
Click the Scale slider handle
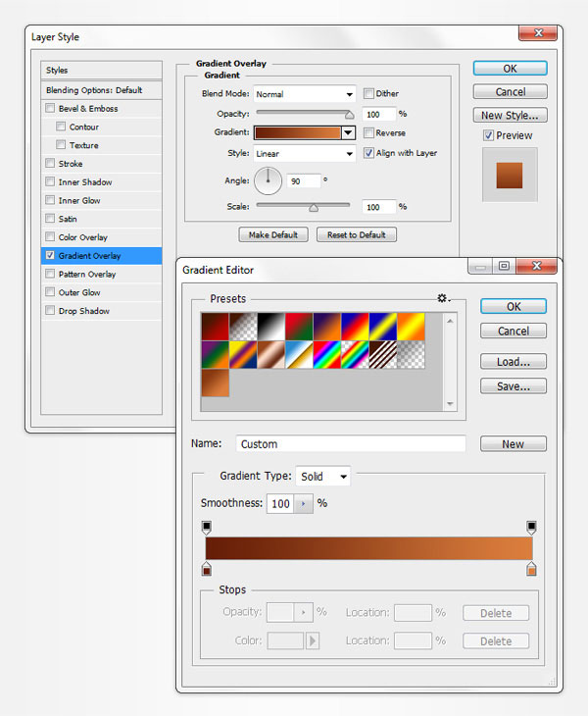tap(314, 208)
